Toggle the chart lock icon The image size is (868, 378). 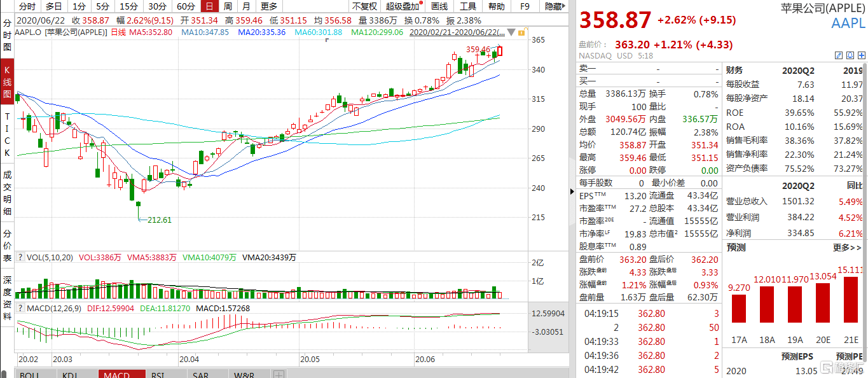(x=522, y=32)
